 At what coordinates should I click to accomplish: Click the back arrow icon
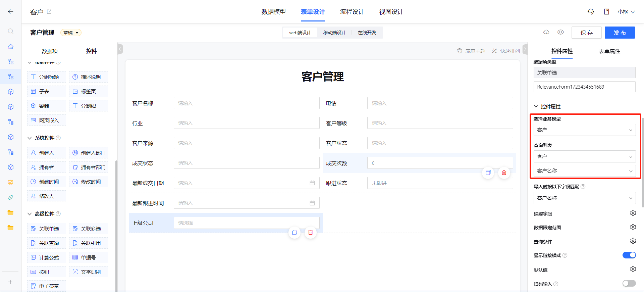pos(10,11)
